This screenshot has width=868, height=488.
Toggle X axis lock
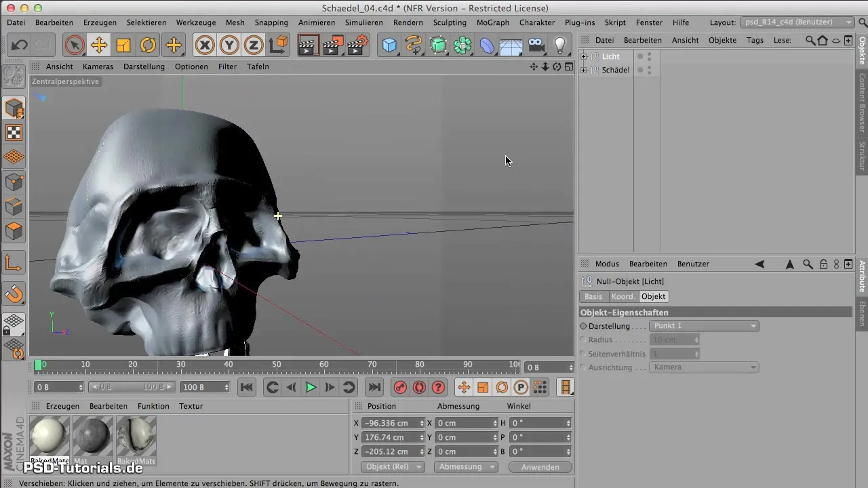click(205, 45)
